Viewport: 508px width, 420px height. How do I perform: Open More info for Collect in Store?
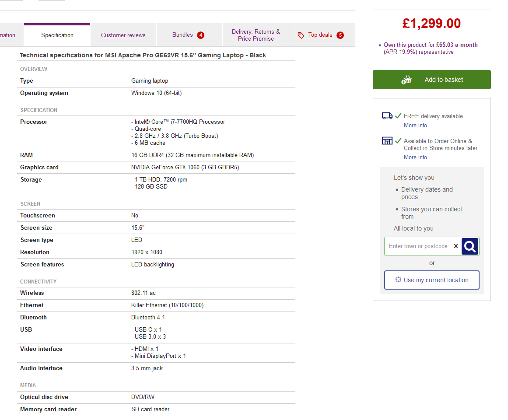pyautogui.click(x=415, y=157)
